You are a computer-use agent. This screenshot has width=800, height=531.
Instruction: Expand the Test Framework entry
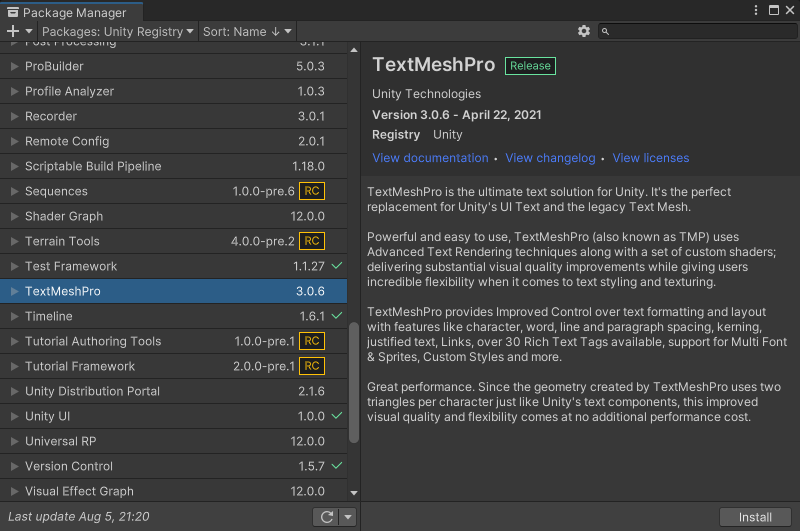14,266
